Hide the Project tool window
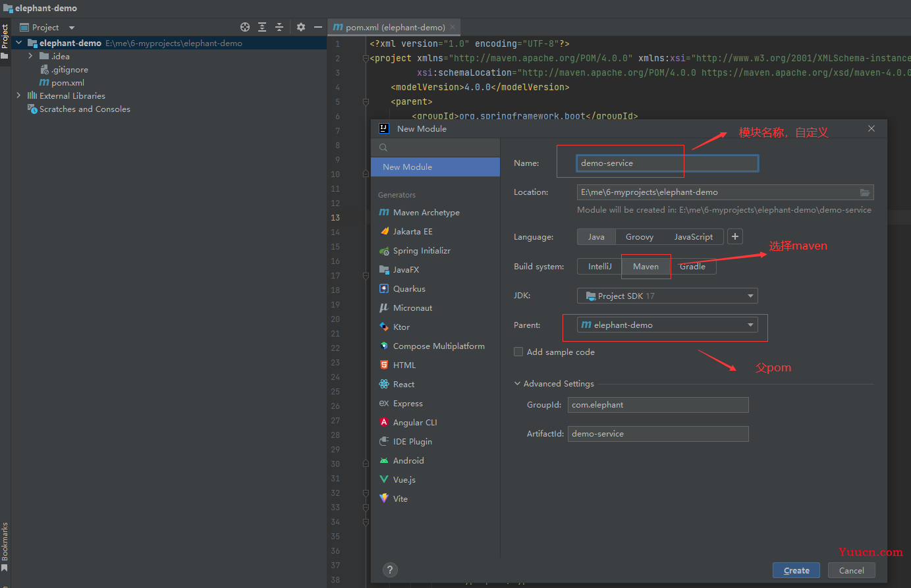The width and height of the screenshot is (911, 588). coord(318,27)
